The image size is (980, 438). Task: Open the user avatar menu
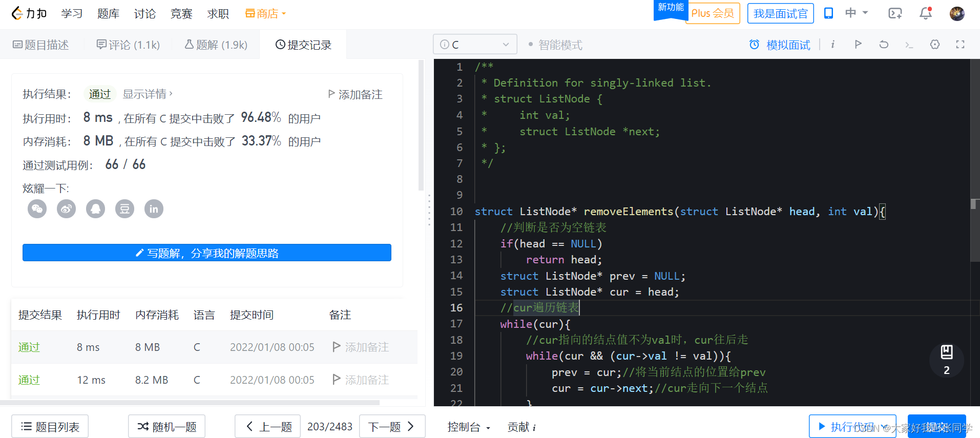(x=957, y=13)
